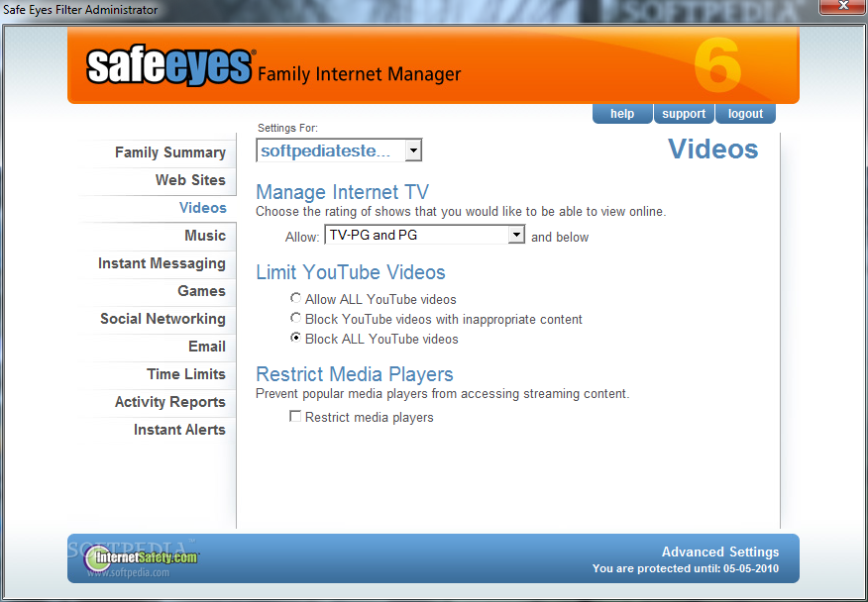Select Block ALL YouTube videos option
Image resolution: width=868 pixels, height=602 pixels.
tap(295, 338)
